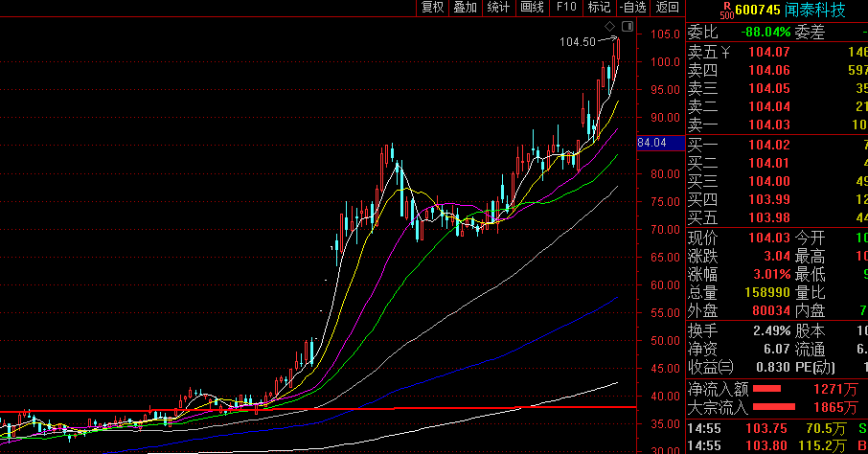Click the 涨幅 value 3.01%
The image size is (868, 454).
[x=771, y=275]
